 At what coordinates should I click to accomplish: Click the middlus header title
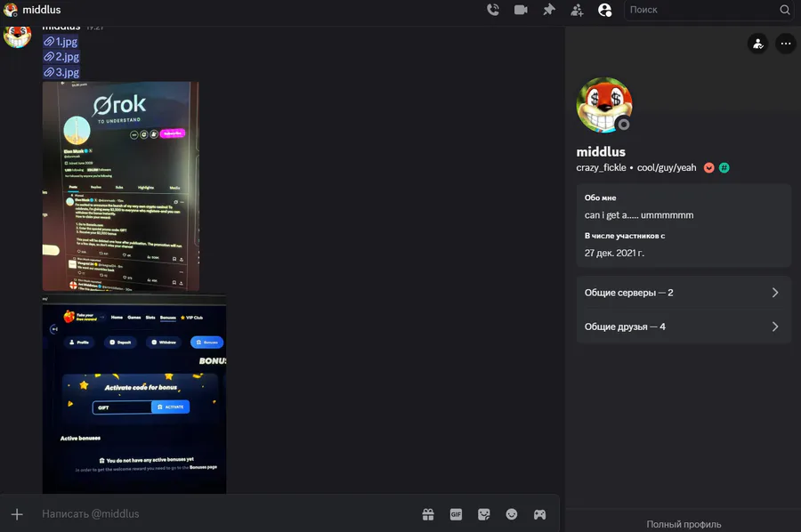(41, 10)
